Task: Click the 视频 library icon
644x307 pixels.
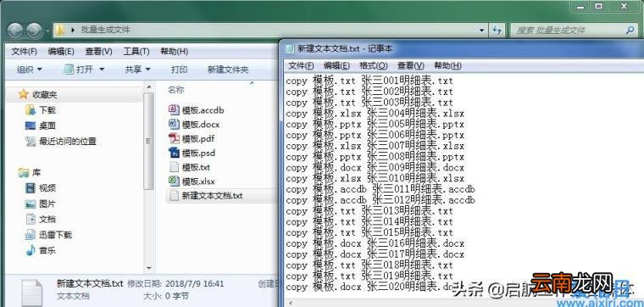Action: pos(30,188)
